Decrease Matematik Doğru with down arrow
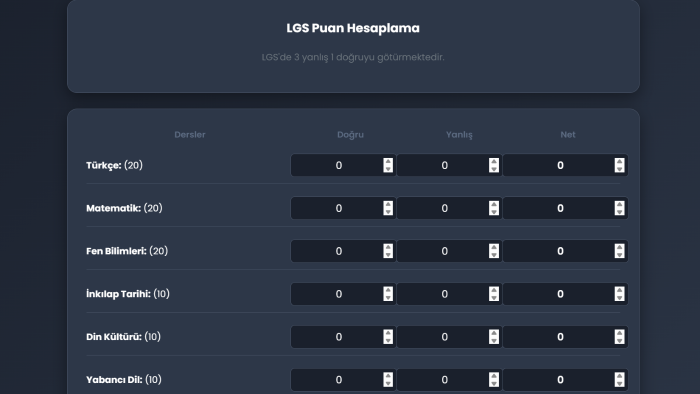 coord(388,212)
